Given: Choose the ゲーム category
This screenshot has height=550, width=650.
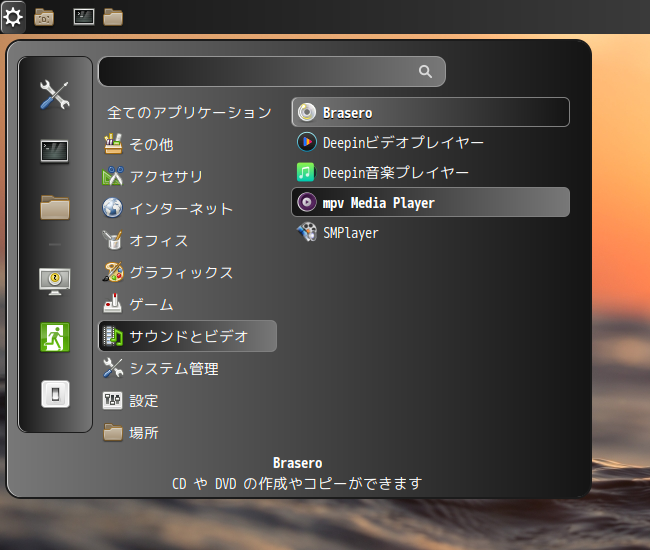Looking at the screenshot, I should coord(187,304).
